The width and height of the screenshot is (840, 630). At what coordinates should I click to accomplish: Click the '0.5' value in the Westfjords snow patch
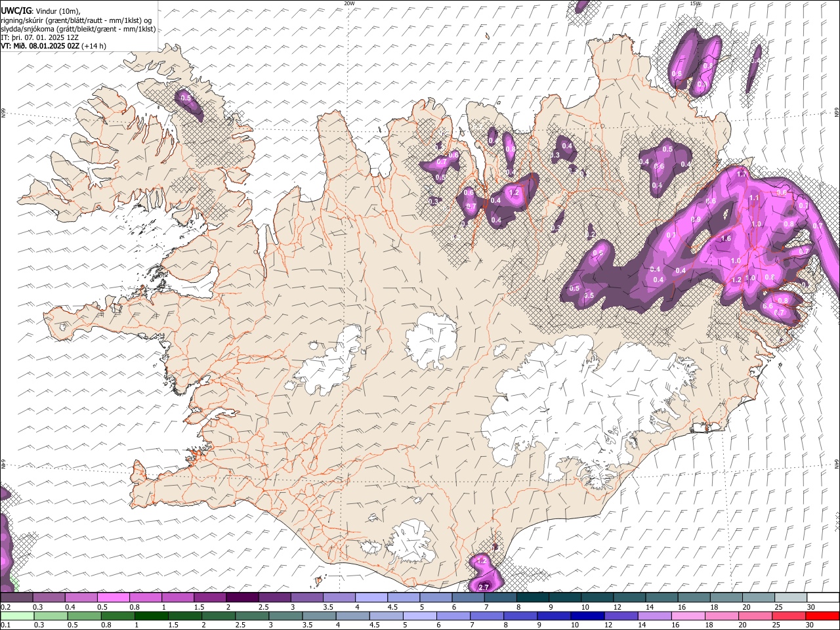[x=186, y=98]
